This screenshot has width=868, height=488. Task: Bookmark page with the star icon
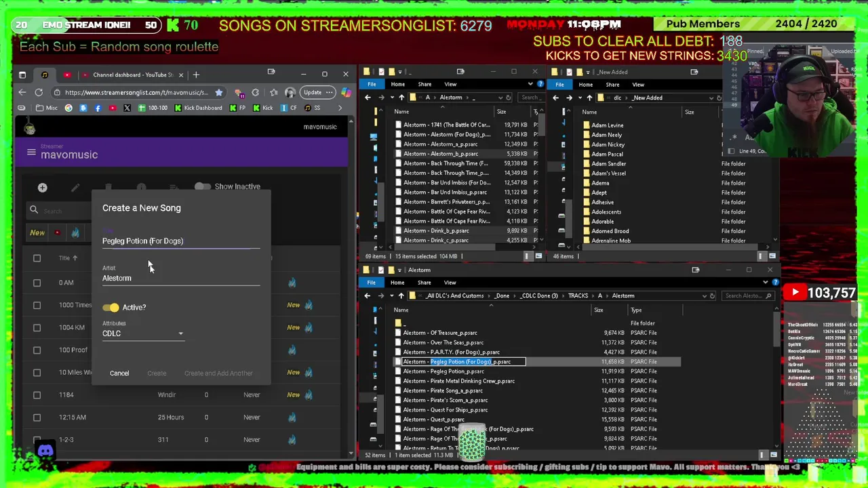click(218, 92)
